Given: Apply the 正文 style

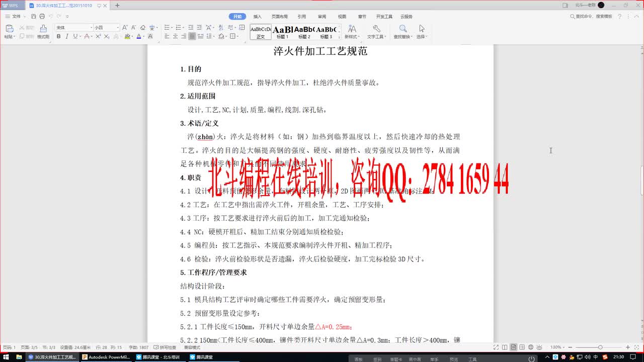Looking at the screenshot, I should [261, 32].
